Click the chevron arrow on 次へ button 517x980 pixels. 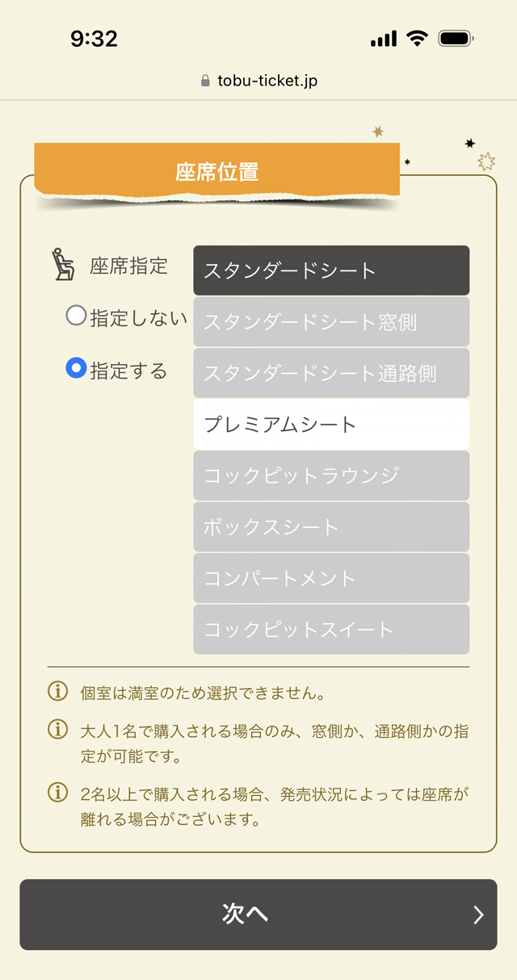[478, 915]
